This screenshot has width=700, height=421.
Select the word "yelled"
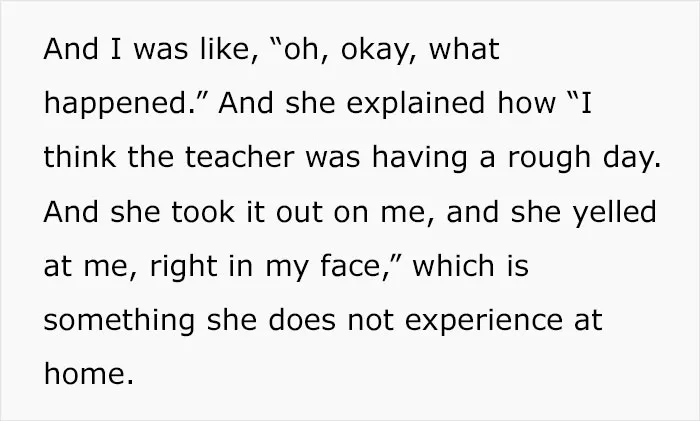pos(615,213)
